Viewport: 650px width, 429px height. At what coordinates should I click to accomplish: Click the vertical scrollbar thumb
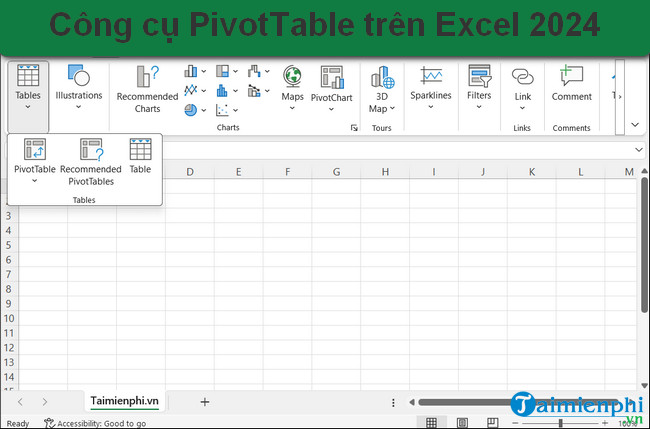click(x=644, y=245)
